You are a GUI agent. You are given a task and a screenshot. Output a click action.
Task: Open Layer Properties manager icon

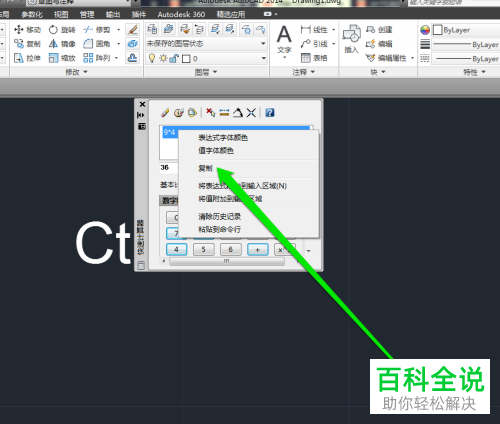pos(152,29)
